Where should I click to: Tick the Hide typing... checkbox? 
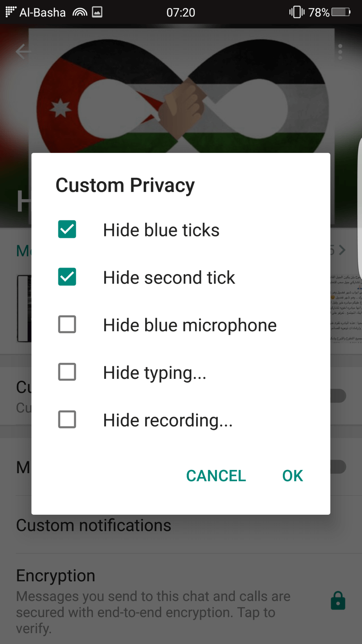tap(67, 372)
